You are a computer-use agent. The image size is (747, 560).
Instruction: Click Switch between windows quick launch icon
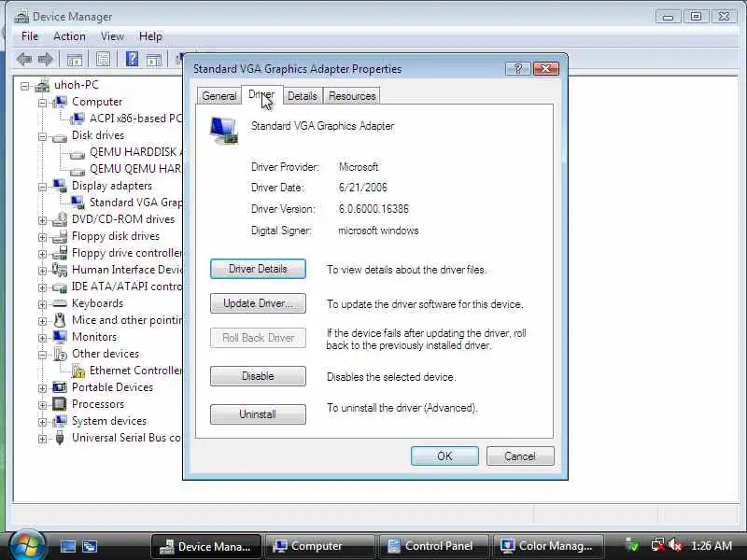[90, 546]
